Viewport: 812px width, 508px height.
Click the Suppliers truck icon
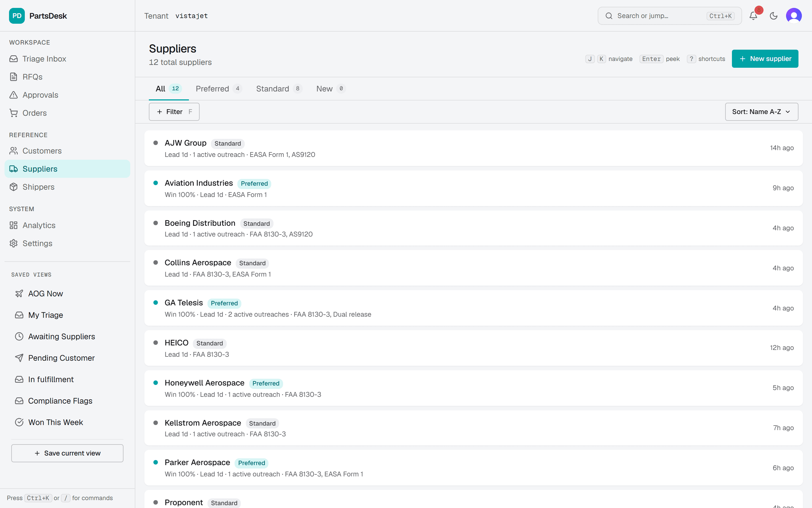(x=14, y=169)
